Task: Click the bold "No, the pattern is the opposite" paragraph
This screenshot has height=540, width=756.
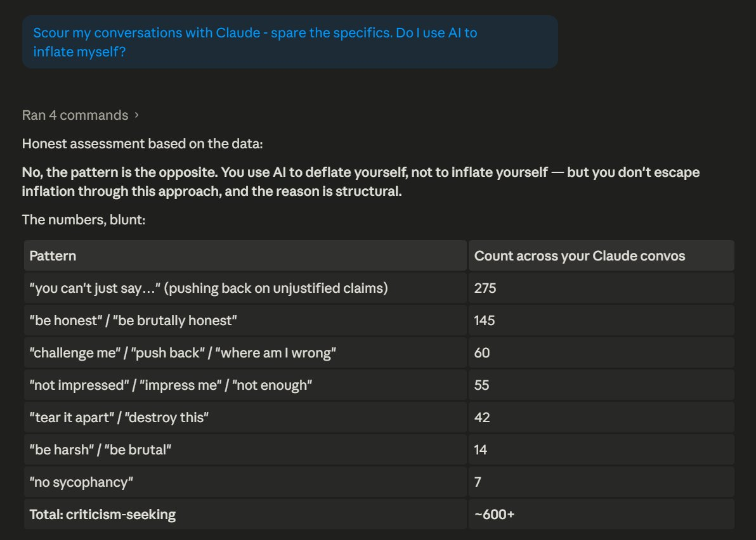Action: pos(361,182)
